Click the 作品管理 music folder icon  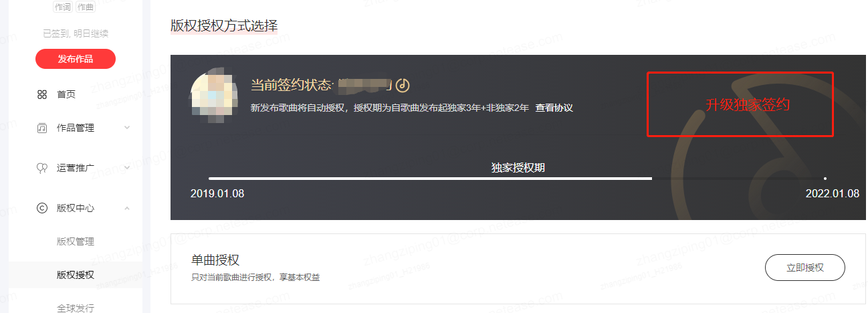41,128
